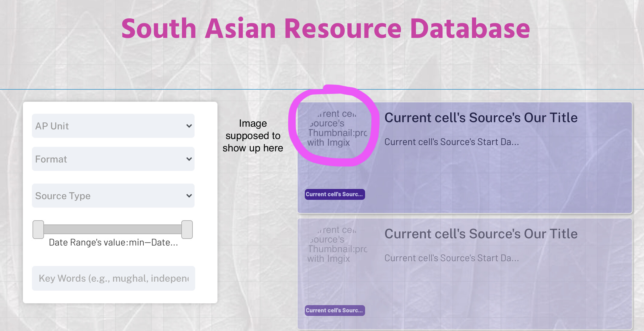Click the Format dropdown chevron arrow
This screenshot has height=331, width=644.
189,159
